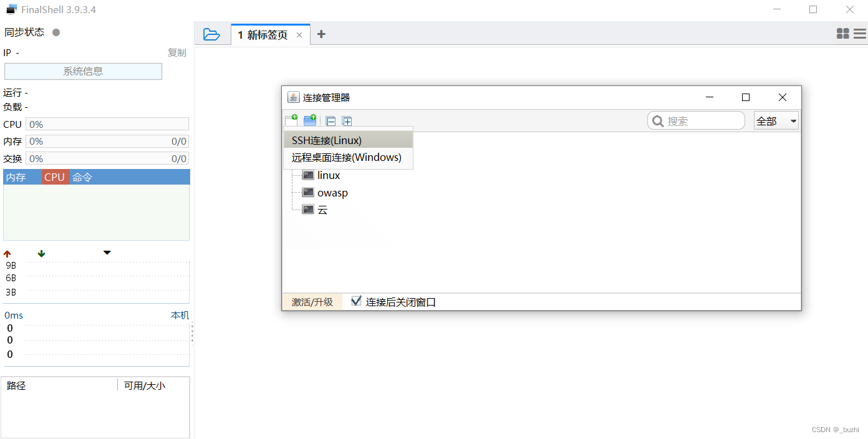
Task: Expand all tree nodes with the plus icon
Action: (x=347, y=122)
